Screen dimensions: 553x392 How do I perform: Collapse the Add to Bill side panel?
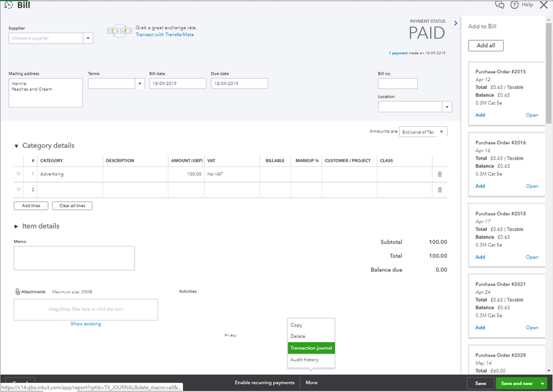coord(455,23)
